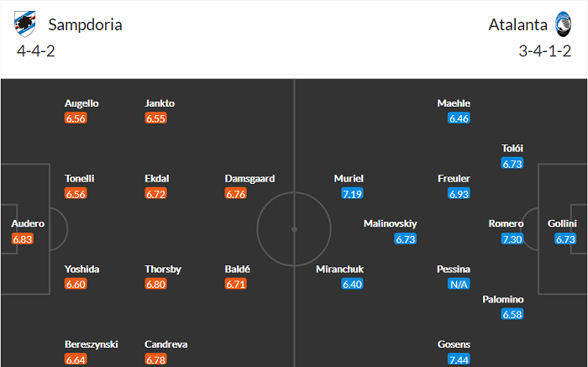
Task: Select Audero's 6.83 rating badge
Action: pos(24,239)
